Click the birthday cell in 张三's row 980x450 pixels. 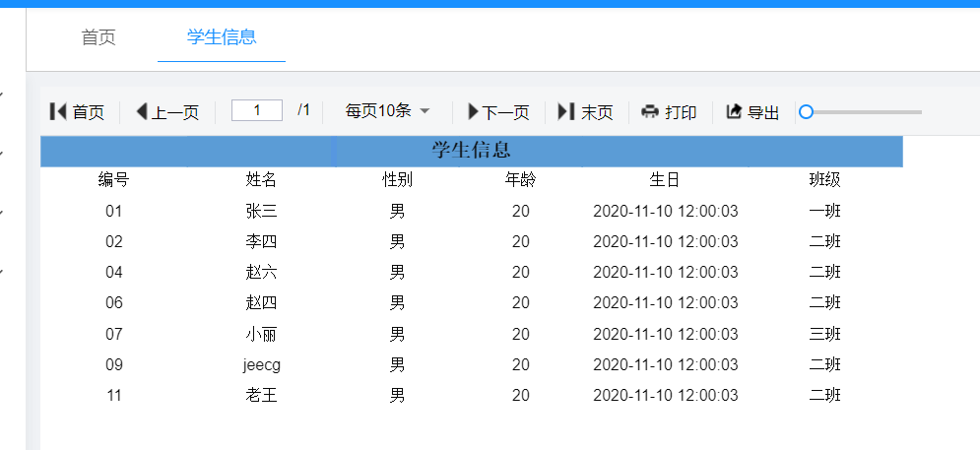tap(665, 212)
